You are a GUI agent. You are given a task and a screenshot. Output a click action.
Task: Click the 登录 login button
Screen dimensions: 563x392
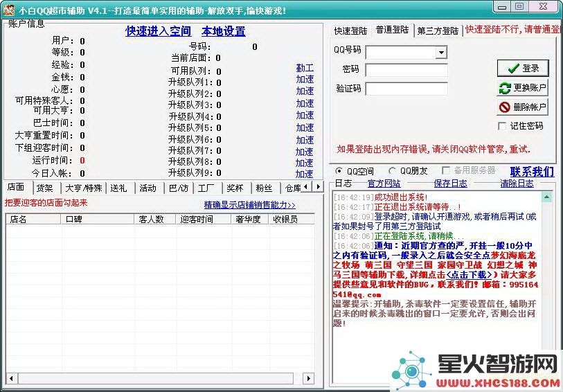(523, 68)
